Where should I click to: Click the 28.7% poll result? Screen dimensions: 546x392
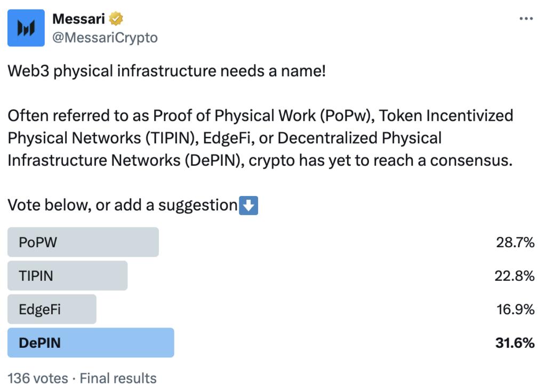pos(515,243)
